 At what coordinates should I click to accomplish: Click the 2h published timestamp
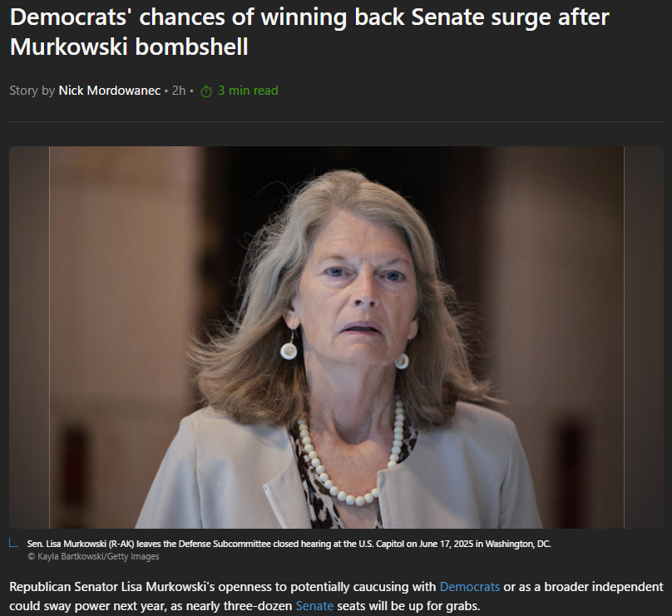tap(179, 91)
